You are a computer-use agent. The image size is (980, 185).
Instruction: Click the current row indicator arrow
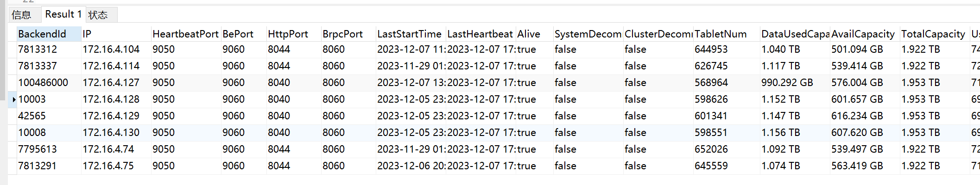(x=13, y=99)
